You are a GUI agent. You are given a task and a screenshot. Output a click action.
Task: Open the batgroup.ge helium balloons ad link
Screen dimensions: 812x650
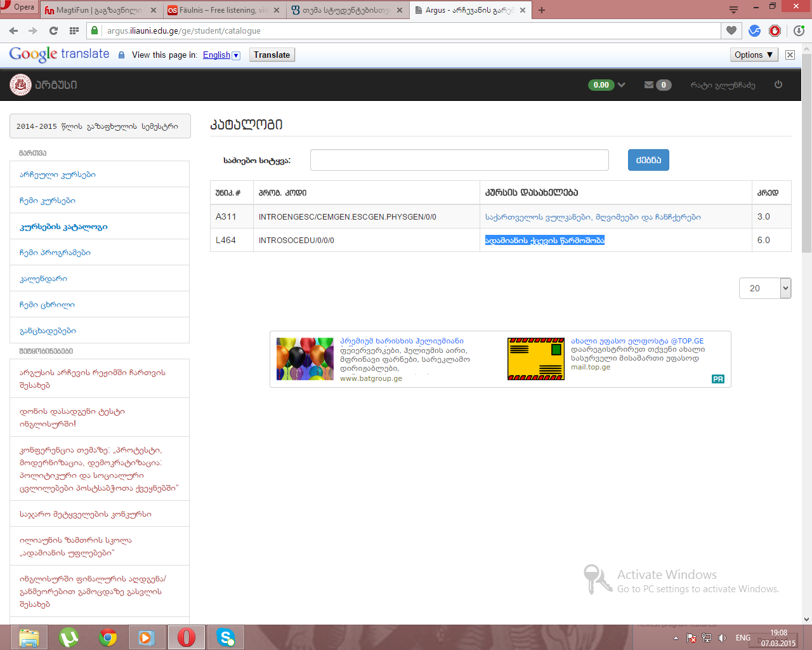(x=402, y=341)
